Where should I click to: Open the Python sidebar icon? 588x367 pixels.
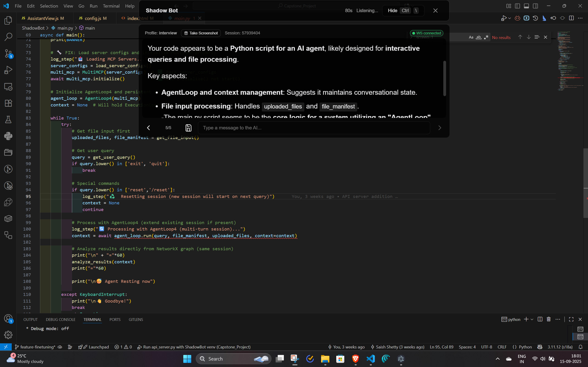8,136
